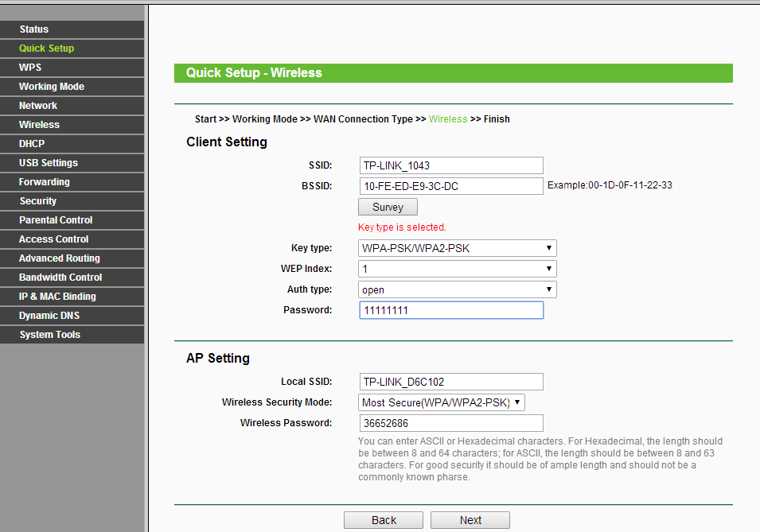This screenshot has width=760, height=532.
Task: Click the Back button
Action: [384, 520]
